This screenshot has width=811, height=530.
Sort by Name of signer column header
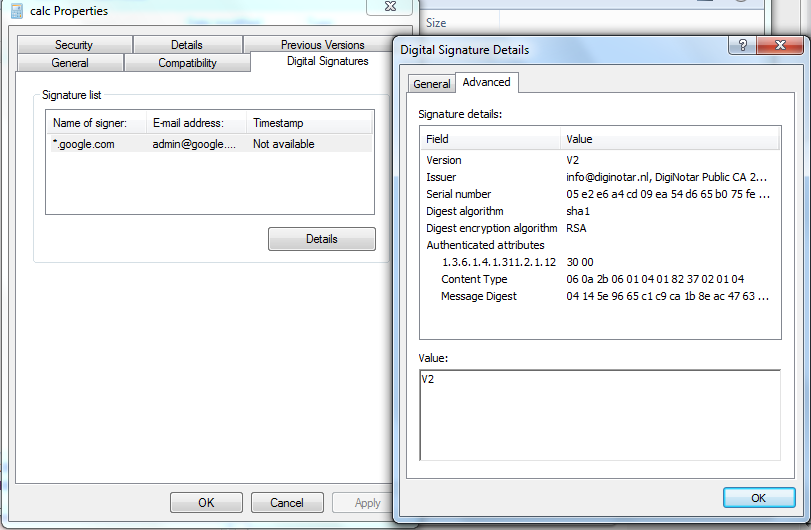pyautogui.click(x=96, y=123)
